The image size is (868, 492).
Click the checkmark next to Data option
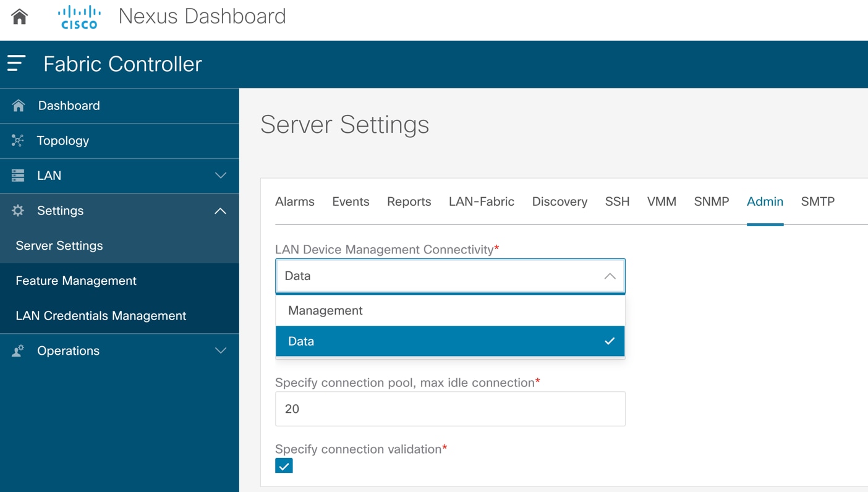point(610,341)
